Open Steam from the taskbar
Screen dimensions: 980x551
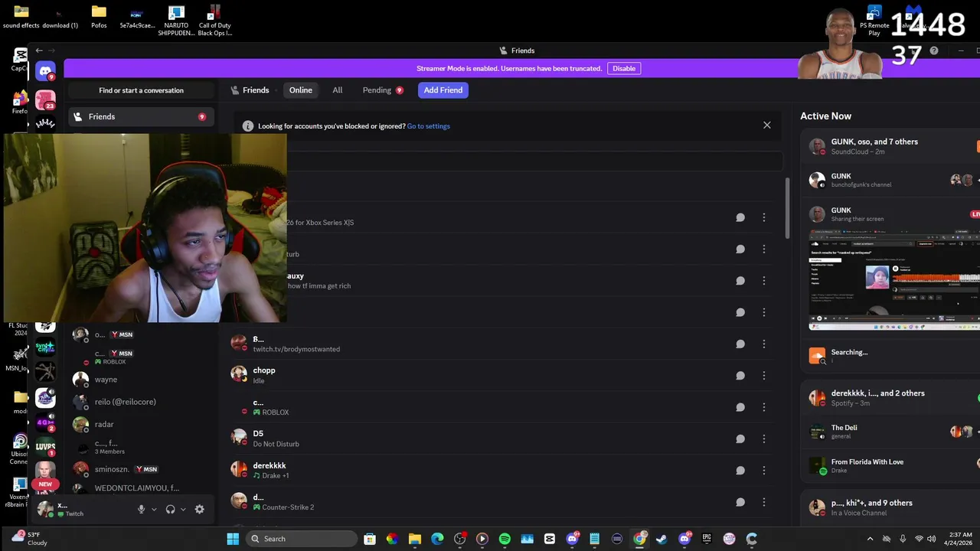coord(661,539)
